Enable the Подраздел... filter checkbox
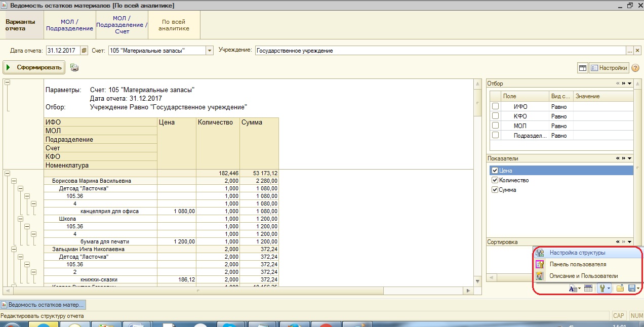Viewport: 644px width, 327px height. pyautogui.click(x=496, y=135)
